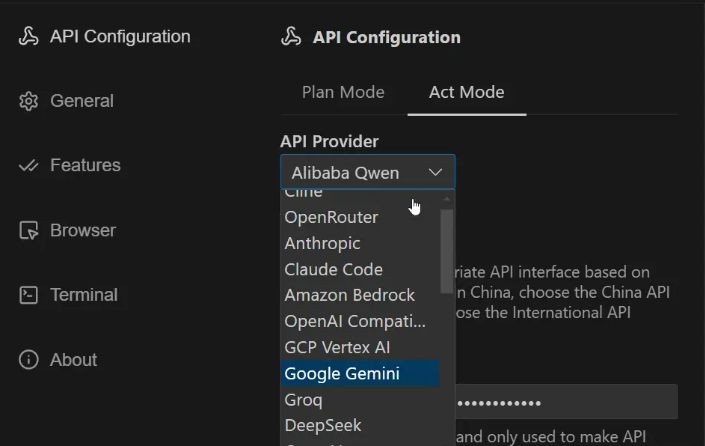Collapse the Alibaba Qwen provider dropdown

click(368, 172)
